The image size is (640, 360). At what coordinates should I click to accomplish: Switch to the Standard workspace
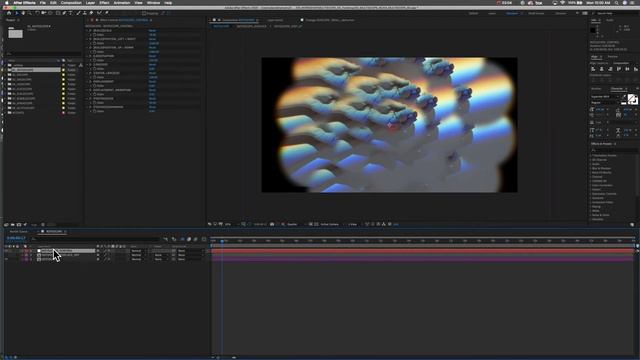point(512,13)
